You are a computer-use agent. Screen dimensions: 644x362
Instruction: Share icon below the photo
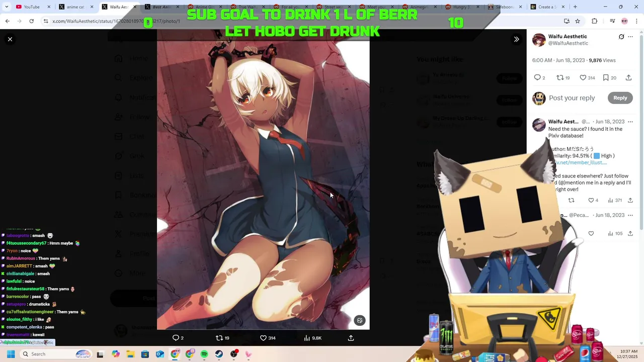[x=351, y=338]
